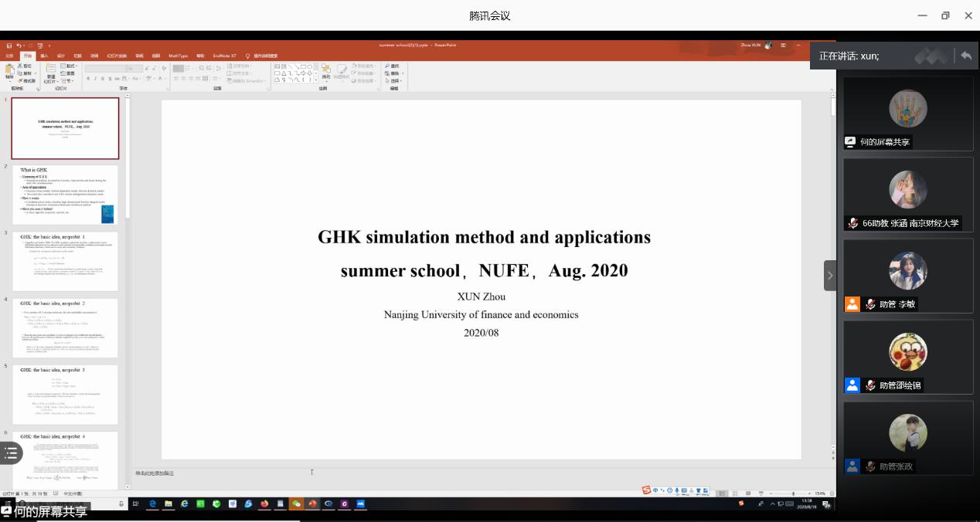Expand the shapes gallery dropdown arrow
This screenshot has height=522, width=980.
coord(315,80)
